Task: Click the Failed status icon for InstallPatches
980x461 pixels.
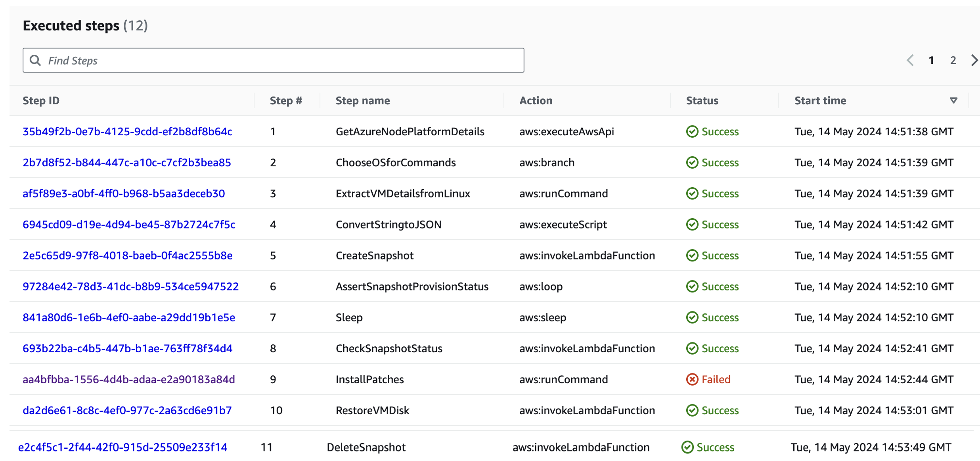Action: pyautogui.click(x=692, y=379)
